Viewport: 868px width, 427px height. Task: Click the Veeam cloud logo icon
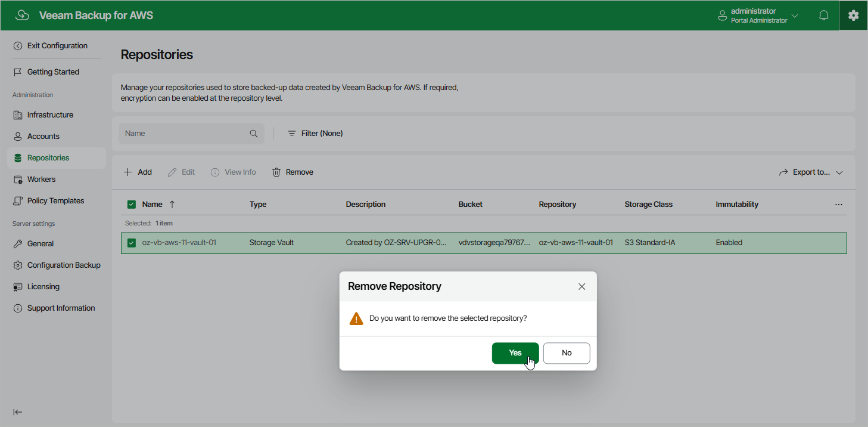(x=22, y=16)
